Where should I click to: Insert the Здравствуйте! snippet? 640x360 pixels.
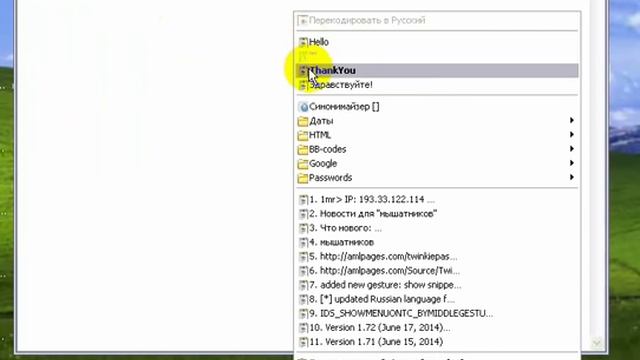tap(437, 85)
